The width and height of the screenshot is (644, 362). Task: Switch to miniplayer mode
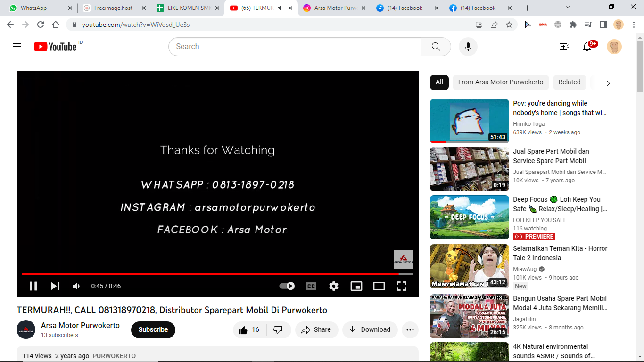(x=356, y=286)
